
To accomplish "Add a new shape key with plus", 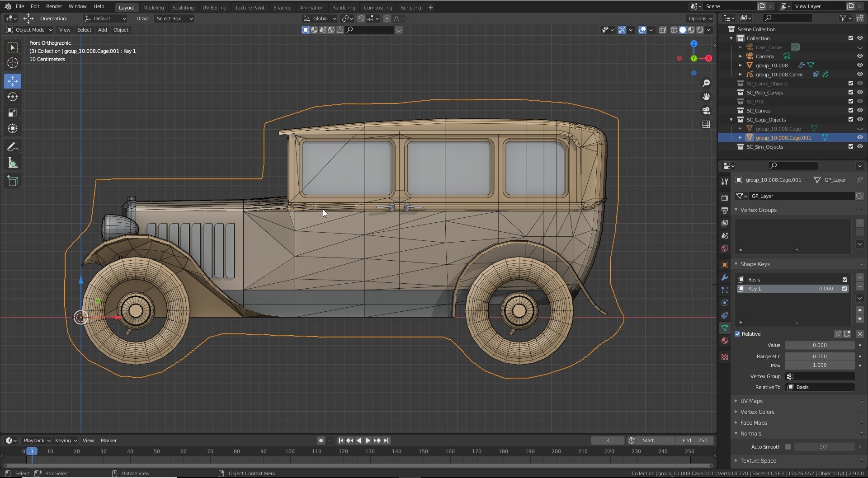I will pyautogui.click(x=860, y=277).
